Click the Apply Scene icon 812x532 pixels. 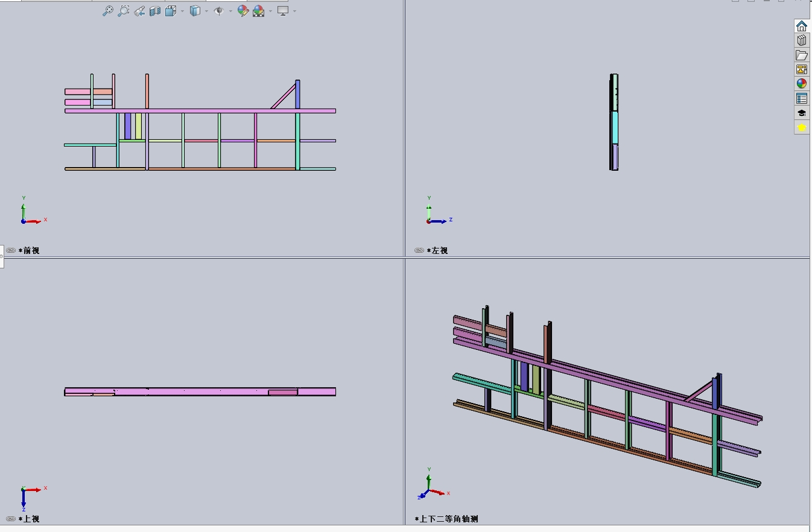(x=259, y=11)
